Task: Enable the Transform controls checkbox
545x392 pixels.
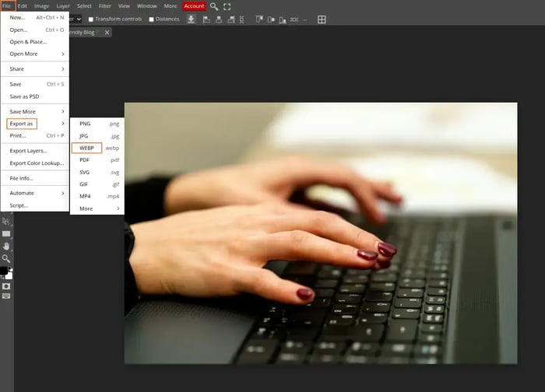Action: click(x=91, y=19)
